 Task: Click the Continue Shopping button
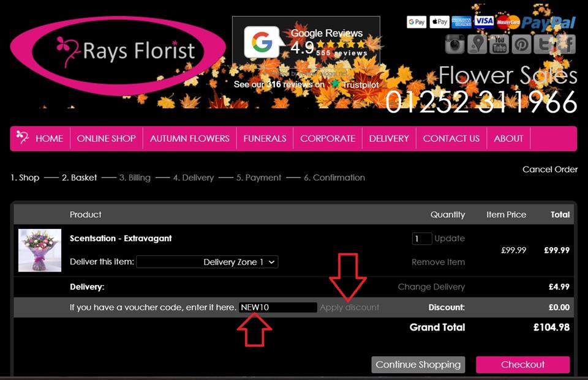pyautogui.click(x=418, y=365)
